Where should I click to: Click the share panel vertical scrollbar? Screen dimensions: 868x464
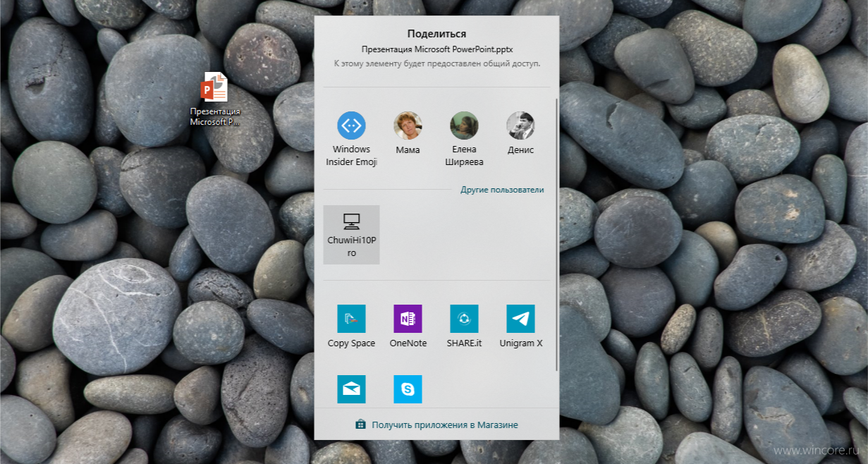(556, 235)
